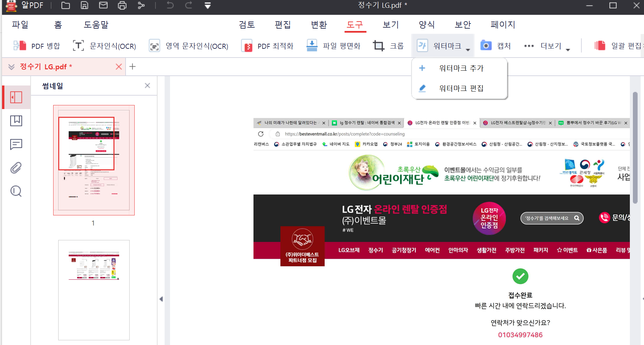Click the browser reload icon in the page

[261, 134]
